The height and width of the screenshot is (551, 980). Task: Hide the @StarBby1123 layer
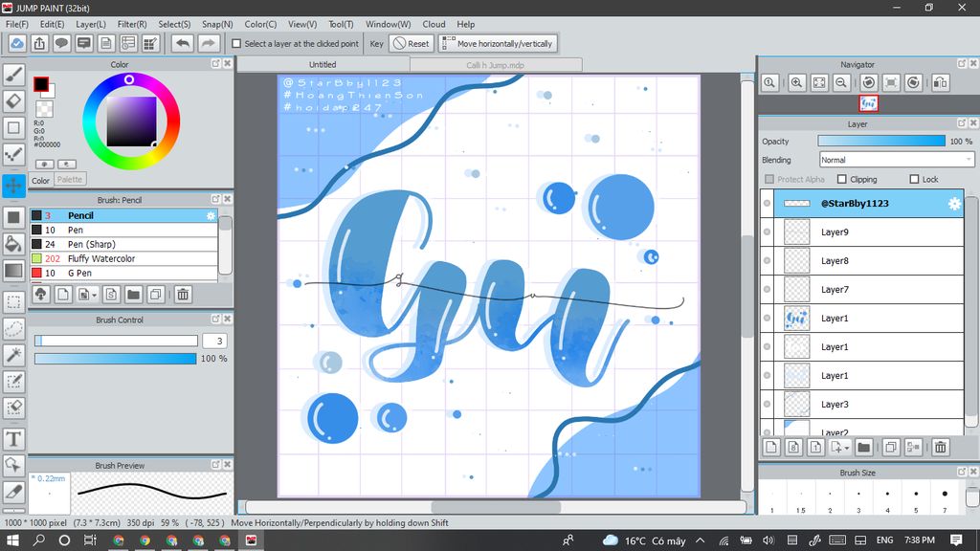[767, 203]
